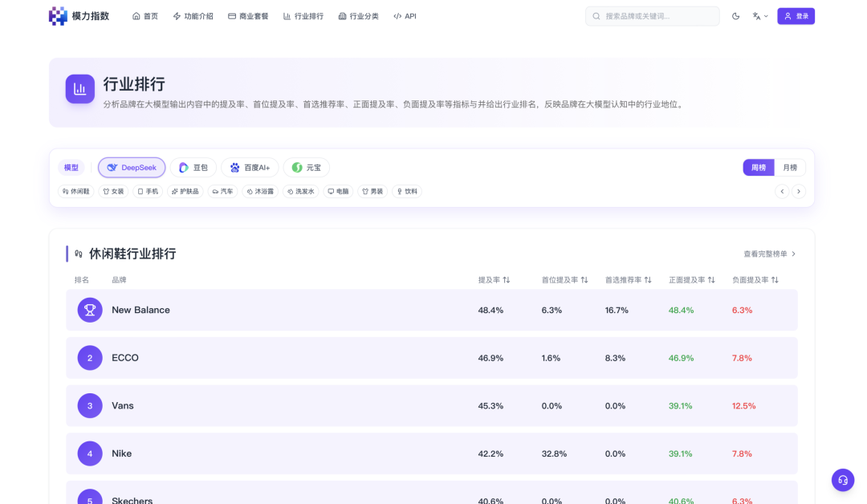
Task: Sort by 提及率 column arrows
Action: pos(507,280)
